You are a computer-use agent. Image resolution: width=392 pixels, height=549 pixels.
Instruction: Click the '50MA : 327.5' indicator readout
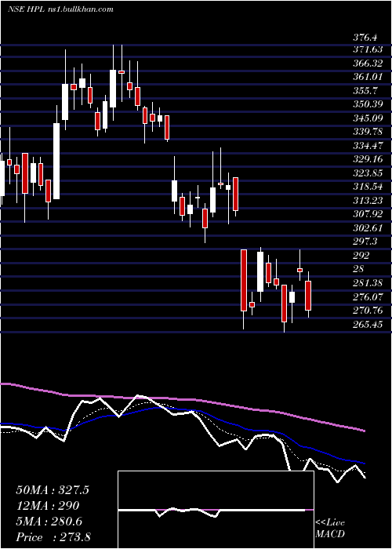[x=53, y=490]
